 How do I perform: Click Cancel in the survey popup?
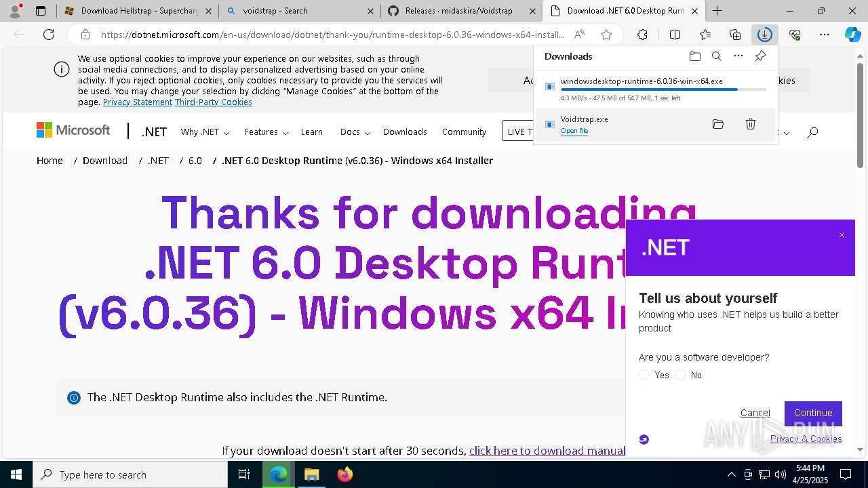[755, 413]
